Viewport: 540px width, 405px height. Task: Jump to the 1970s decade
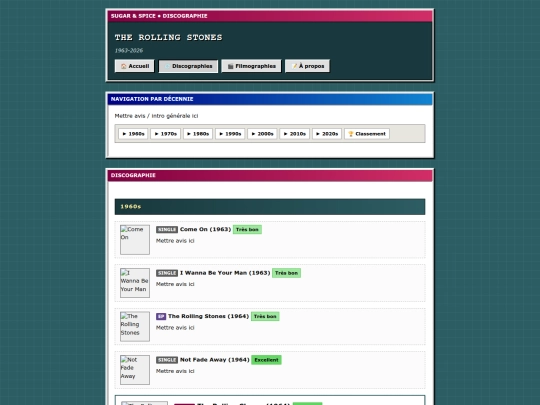(165, 134)
